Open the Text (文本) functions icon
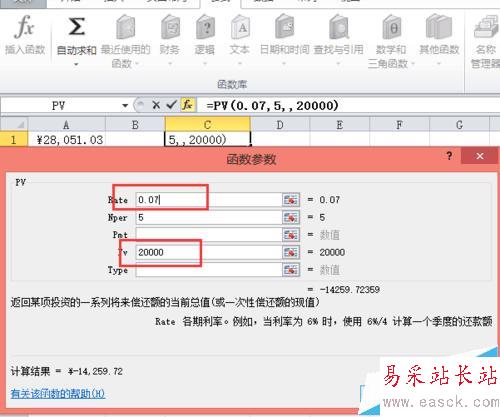Image resolution: width=500 pixels, height=417 pixels. [x=240, y=27]
